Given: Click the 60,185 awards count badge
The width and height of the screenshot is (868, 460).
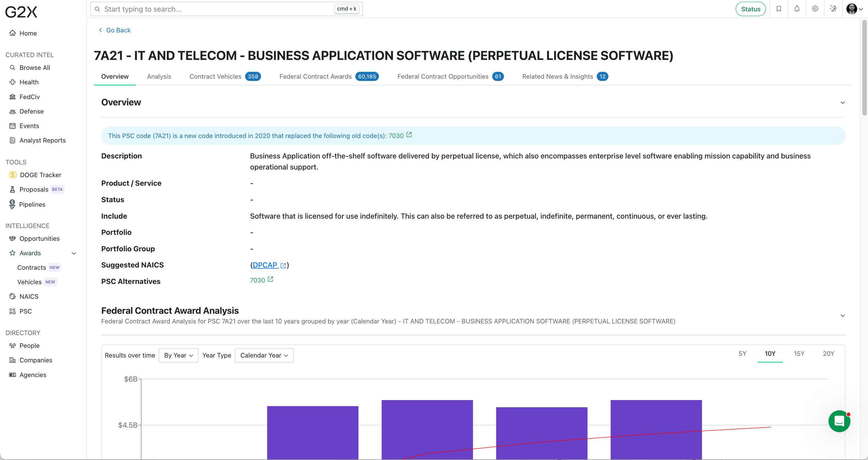Looking at the screenshot, I should coord(367,76).
